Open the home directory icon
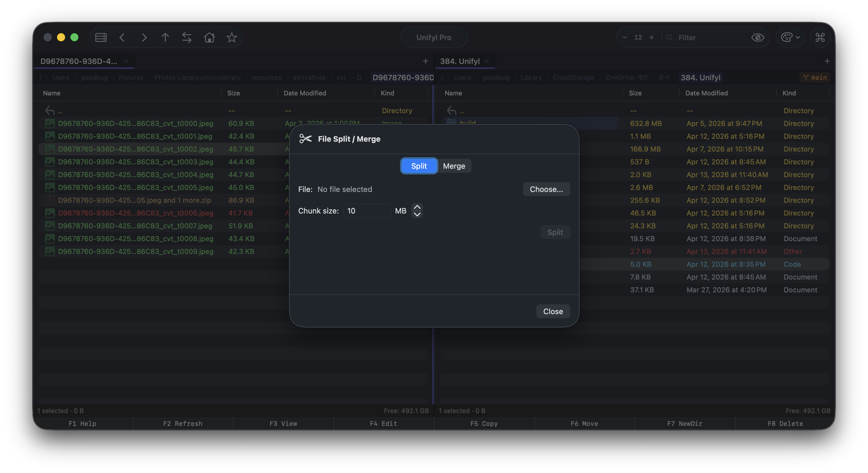The height and width of the screenshot is (473, 868). [x=209, y=38]
